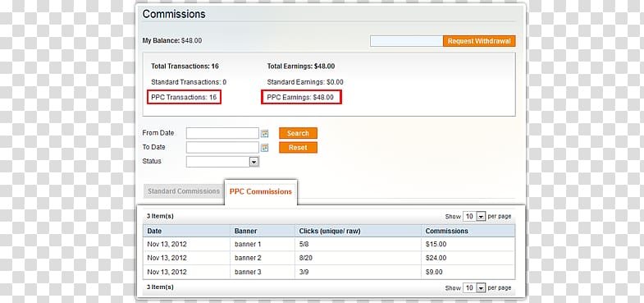This screenshot has width=644, height=303.
Task: Open calendar picker beside To Date
Action: [264, 148]
